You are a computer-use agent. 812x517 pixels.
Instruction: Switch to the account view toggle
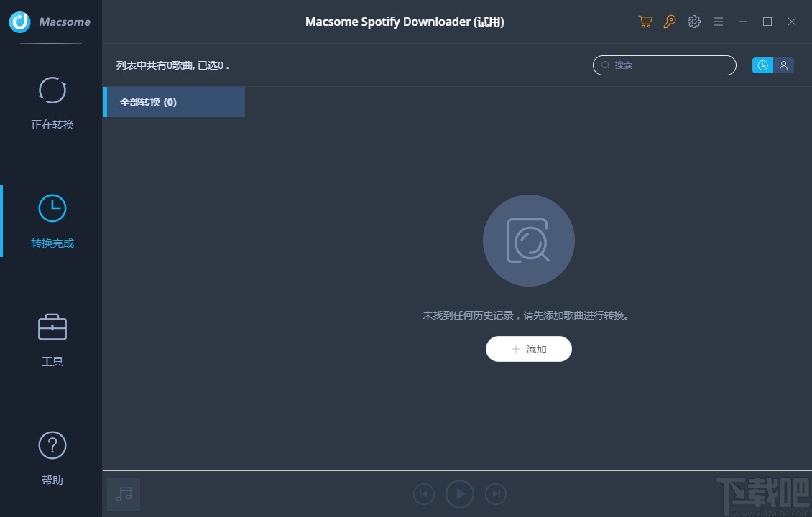pos(783,65)
